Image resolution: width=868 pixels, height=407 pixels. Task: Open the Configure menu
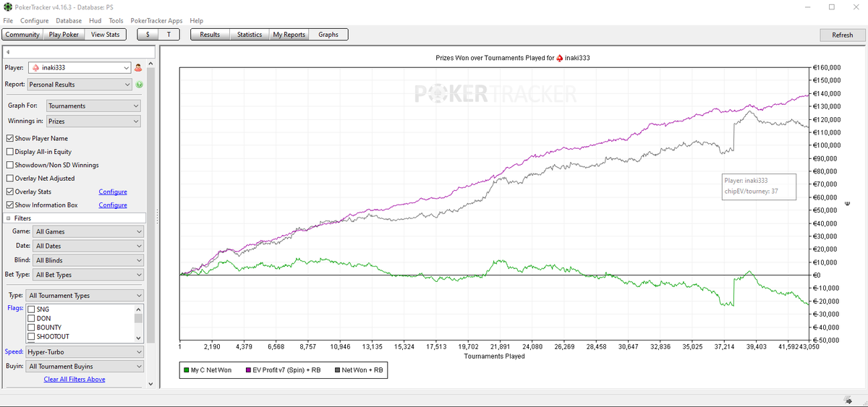coord(35,21)
